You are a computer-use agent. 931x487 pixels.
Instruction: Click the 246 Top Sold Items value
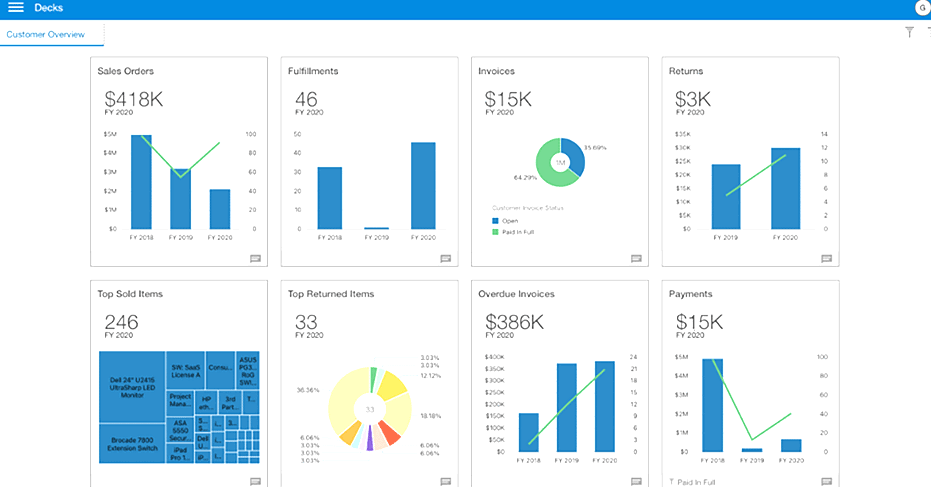pyautogui.click(x=121, y=322)
